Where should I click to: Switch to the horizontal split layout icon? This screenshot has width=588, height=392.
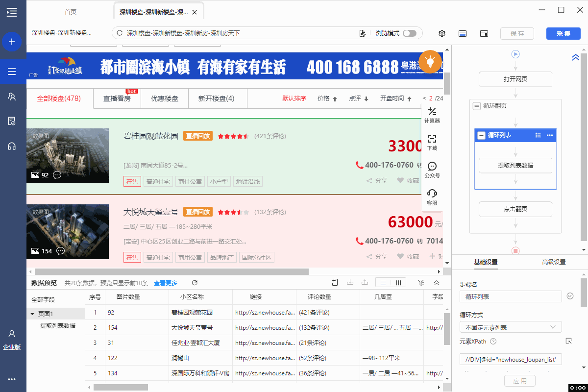[x=462, y=33]
